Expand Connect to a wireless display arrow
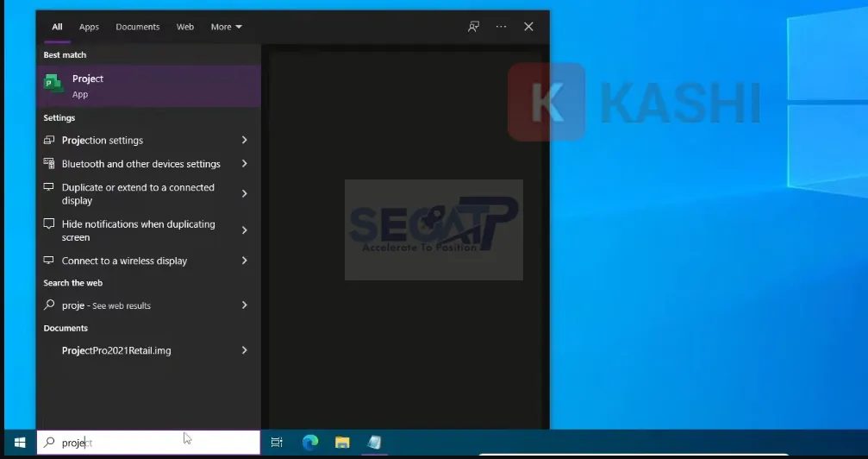868x459 pixels. pos(244,261)
